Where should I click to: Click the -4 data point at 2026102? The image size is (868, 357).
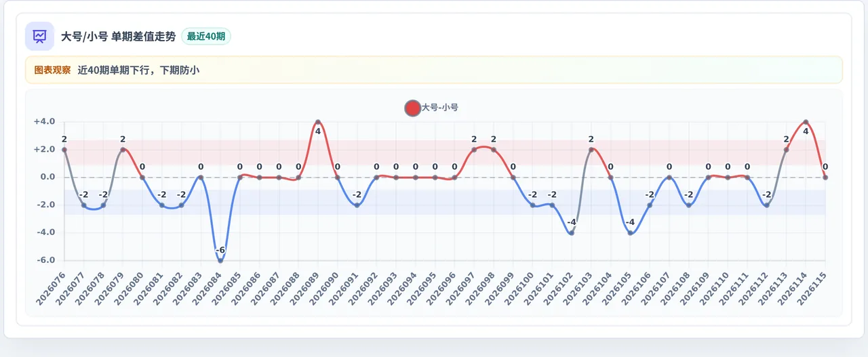tap(572, 232)
